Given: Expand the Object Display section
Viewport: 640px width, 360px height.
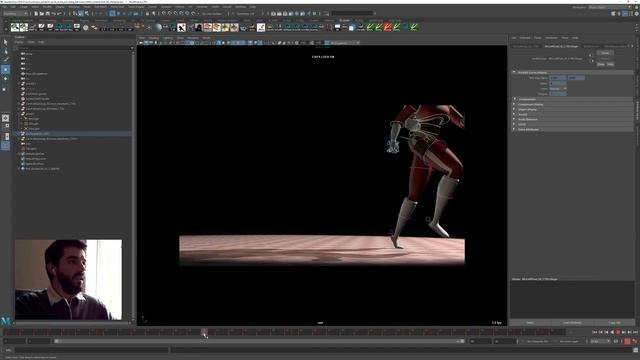Looking at the screenshot, I should (x=571, y=109).
